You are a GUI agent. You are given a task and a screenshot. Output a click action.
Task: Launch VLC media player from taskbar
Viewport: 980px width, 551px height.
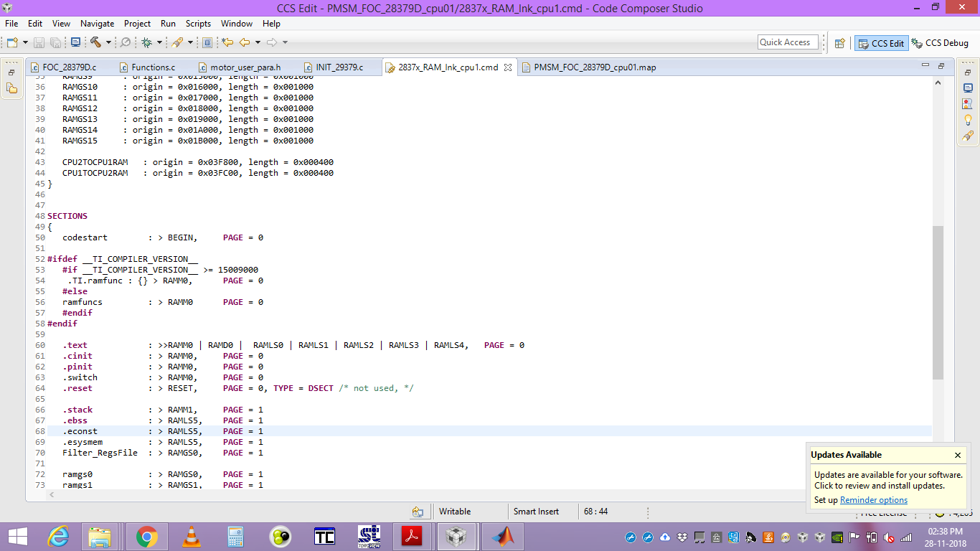pyautogui.click(x=191, y=537)
